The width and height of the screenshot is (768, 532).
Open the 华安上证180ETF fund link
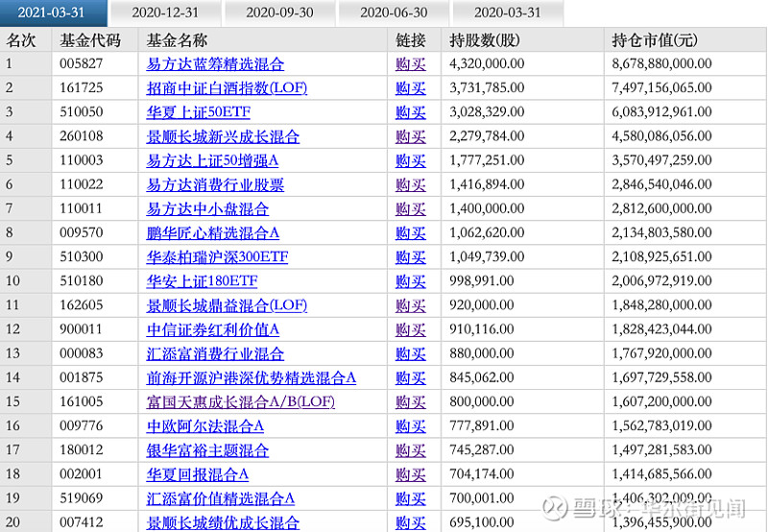click(x=202, y=280)
